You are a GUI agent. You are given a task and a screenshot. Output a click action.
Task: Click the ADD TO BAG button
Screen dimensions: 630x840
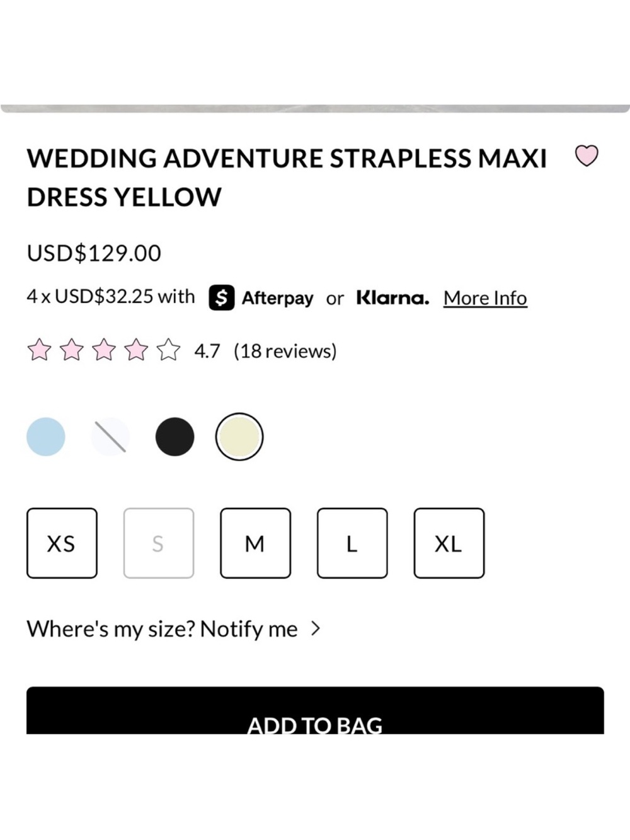tap(315, 710)
